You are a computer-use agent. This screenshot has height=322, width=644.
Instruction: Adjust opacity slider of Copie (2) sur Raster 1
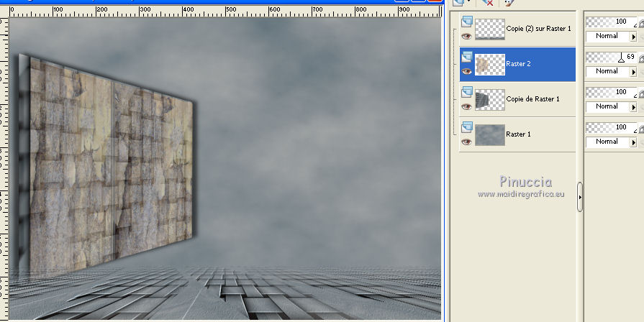611,22
